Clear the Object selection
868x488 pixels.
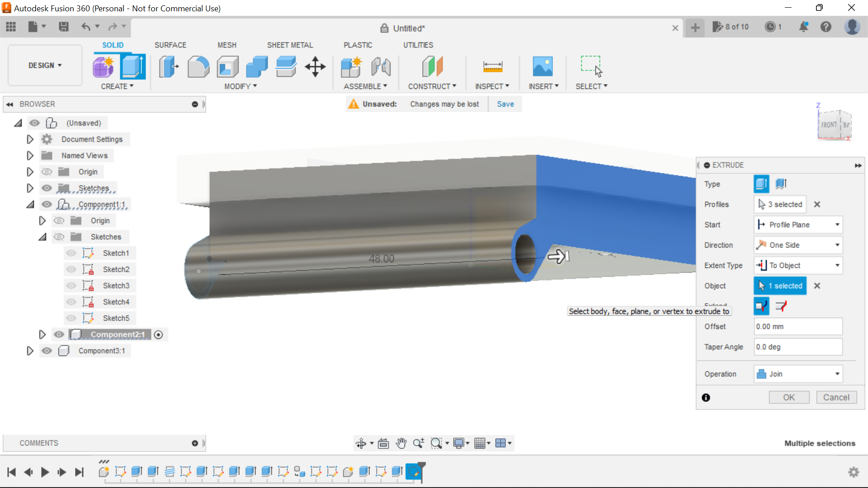point(817,286)
